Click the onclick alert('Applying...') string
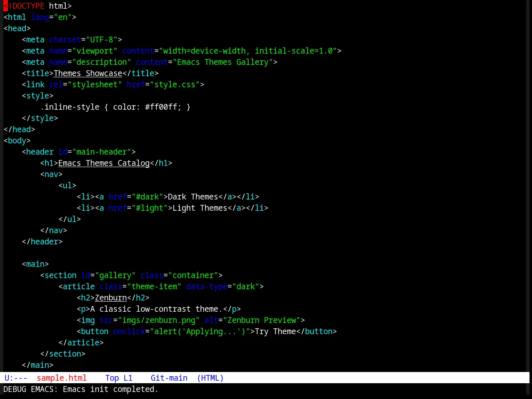This screenshot has width=532, height=399. pyautogui.click(x=200, y=331)
